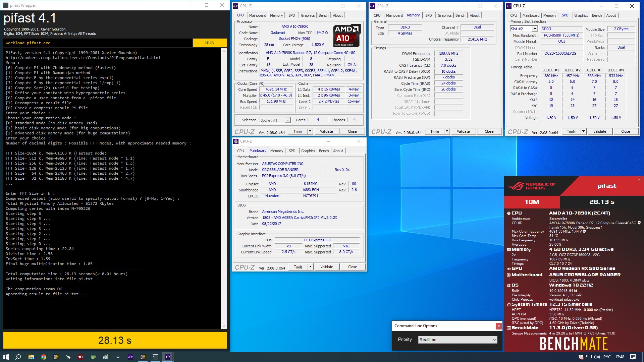The image size is (644, 362).
Task: Open the paint palette taskbar icon
Action: pos(106,357)
